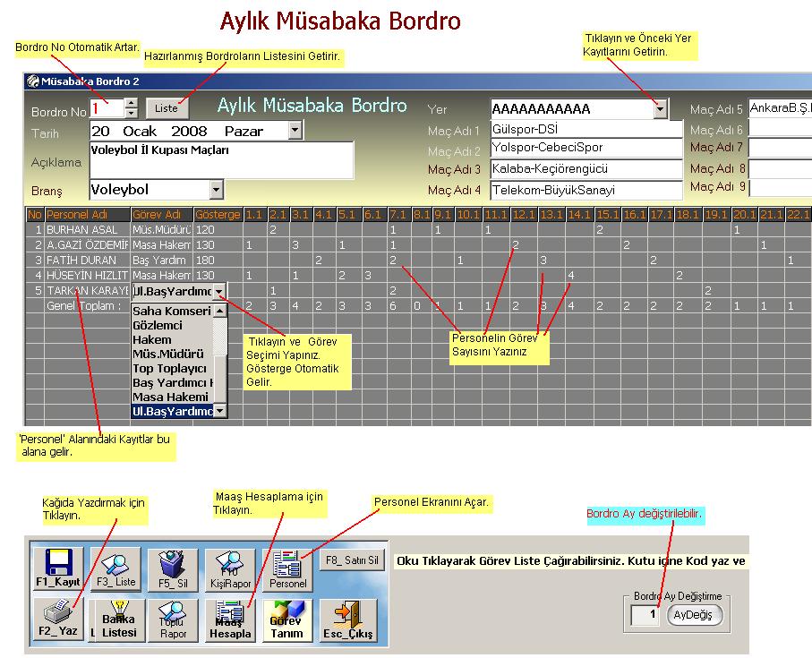Expand the Tarih date dropdown
This screenshot has width=812, height=658.
point(295,131)
